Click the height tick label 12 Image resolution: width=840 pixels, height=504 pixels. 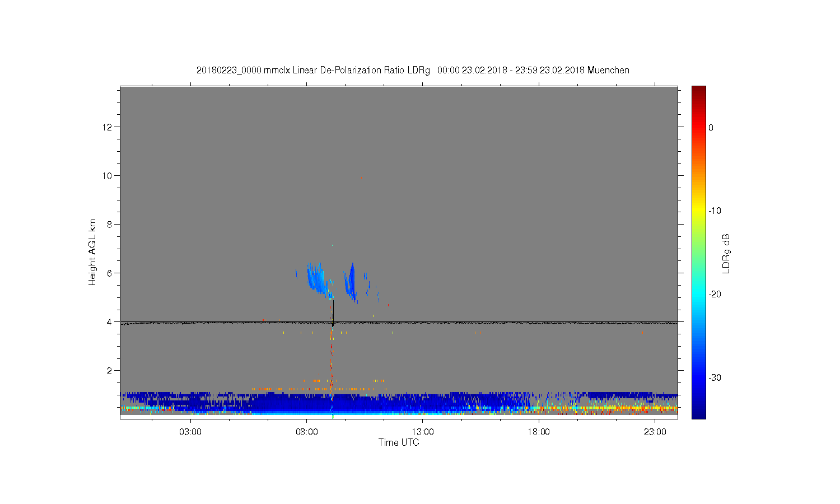pyautogui.click(x=108, y=127)
